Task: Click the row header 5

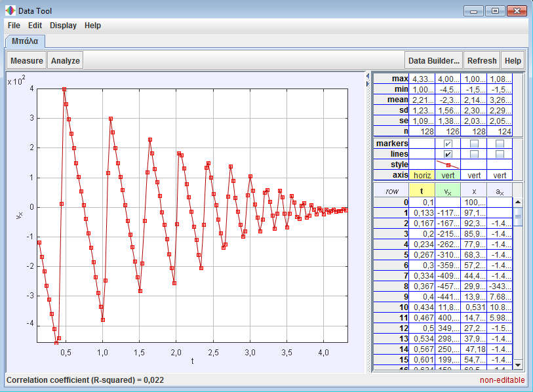Action: [x=391, y=255]
